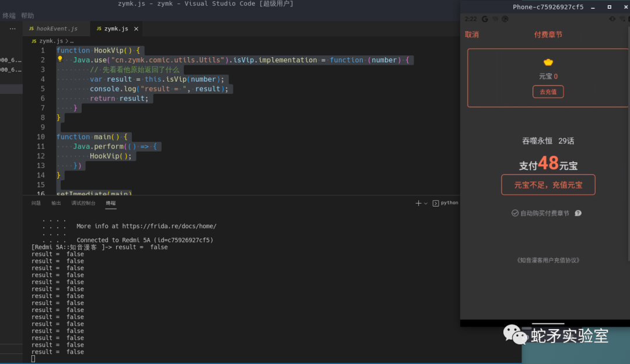Click 'zymk.js' in the breadcrumb bar
Screen dimensions: 630x364
(x=51, y=41)
